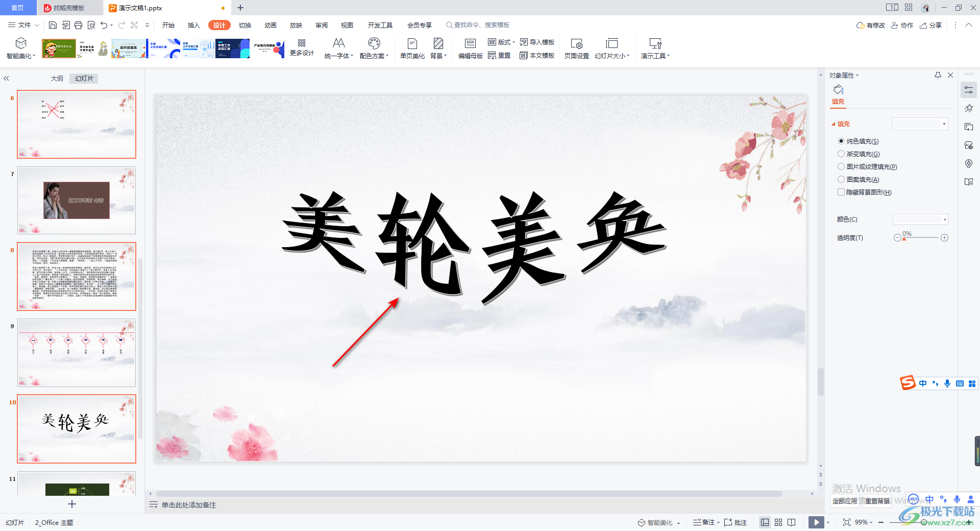
Task: Click 导入模板 import template
Action: pyautogui.click(x=537, y=42)
